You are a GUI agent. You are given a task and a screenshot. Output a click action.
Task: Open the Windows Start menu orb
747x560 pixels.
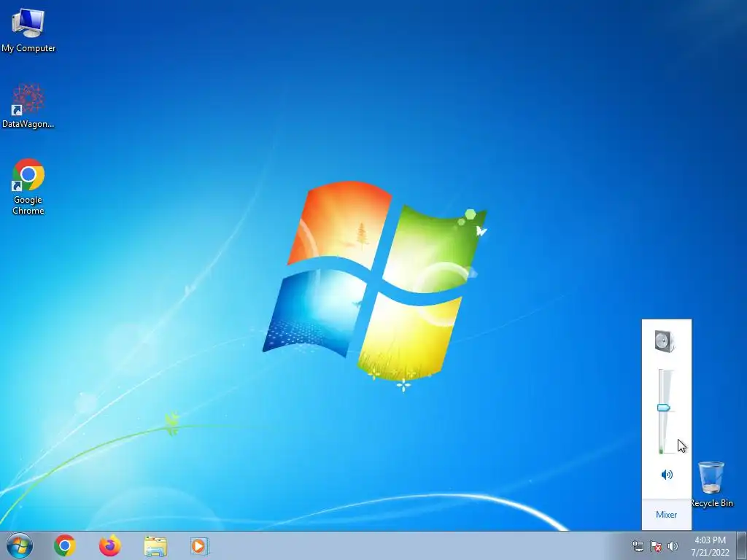[x=20, y=545]
